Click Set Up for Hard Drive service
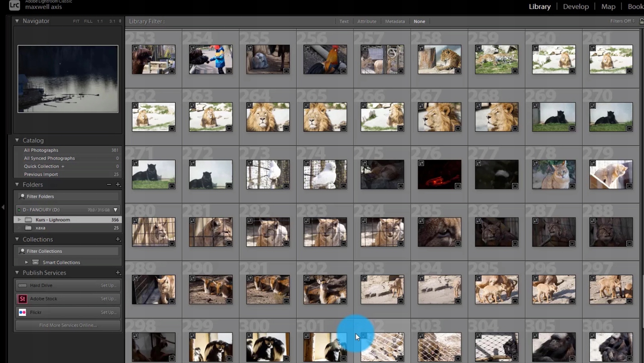 (x=108, y=285)
